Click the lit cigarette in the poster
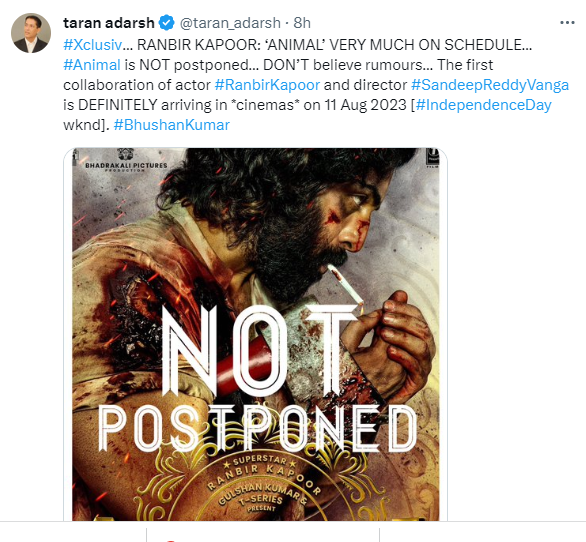 click(x=344, y=283)
